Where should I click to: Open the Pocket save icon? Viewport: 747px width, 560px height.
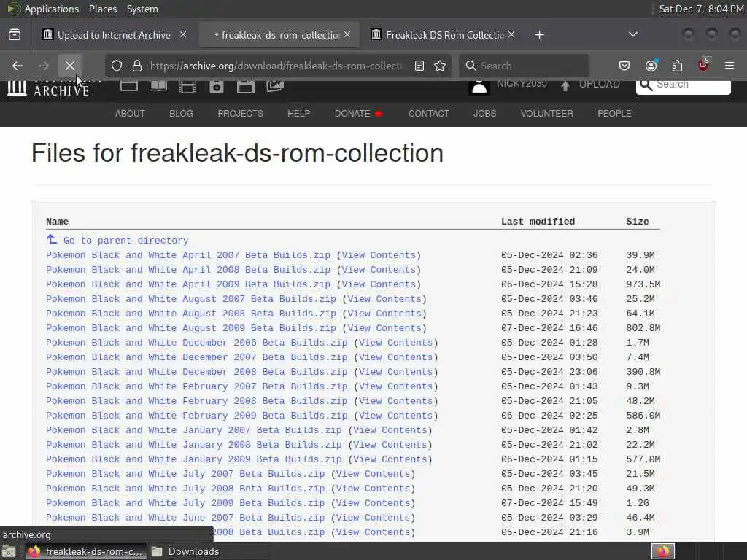point(624,66)
